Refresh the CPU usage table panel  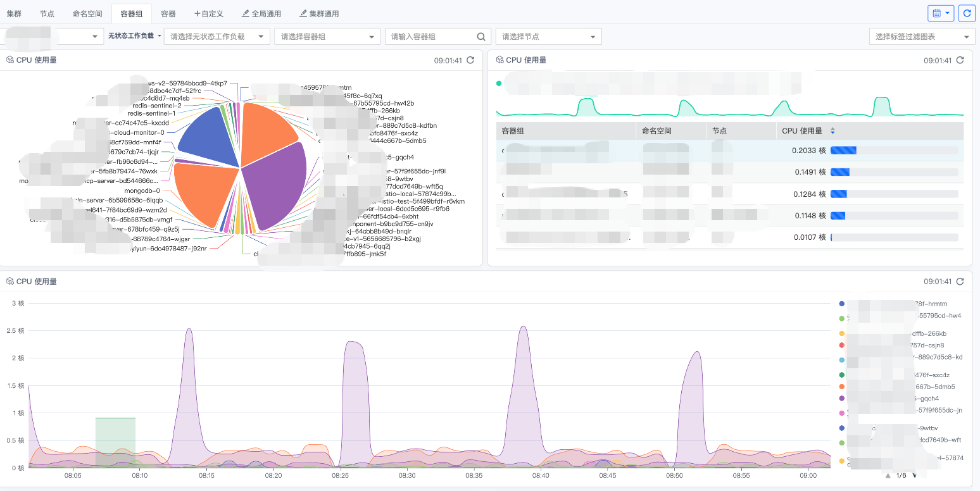pyautogui.click(x=960, y=60)
